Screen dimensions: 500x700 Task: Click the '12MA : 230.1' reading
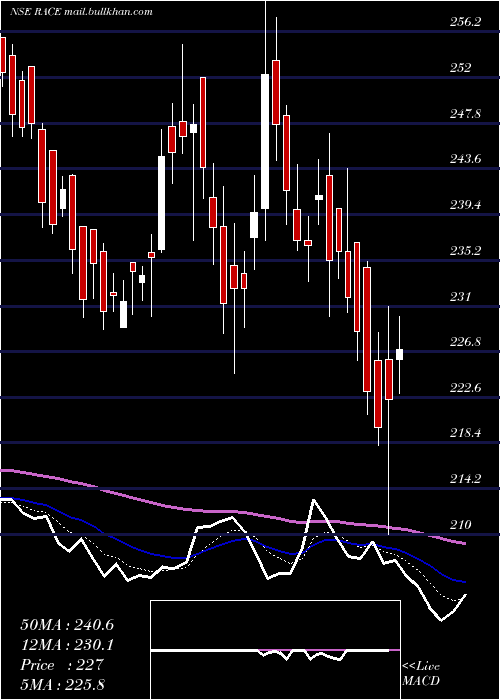click(67, 645)
